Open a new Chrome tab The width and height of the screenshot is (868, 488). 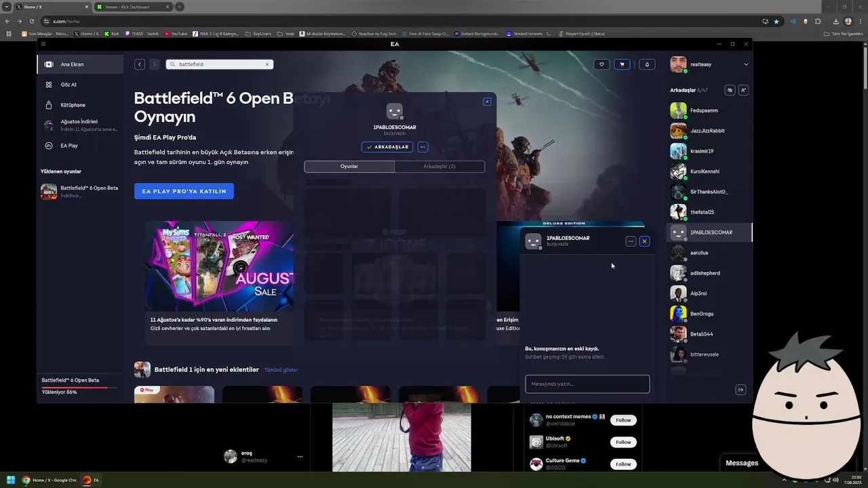[179, 7]
